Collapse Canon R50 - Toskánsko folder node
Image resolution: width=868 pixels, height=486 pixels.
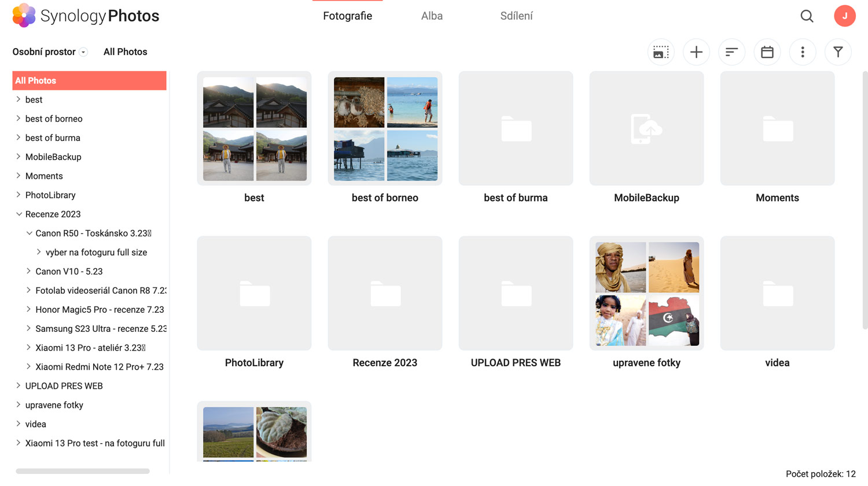coord(29,233)
